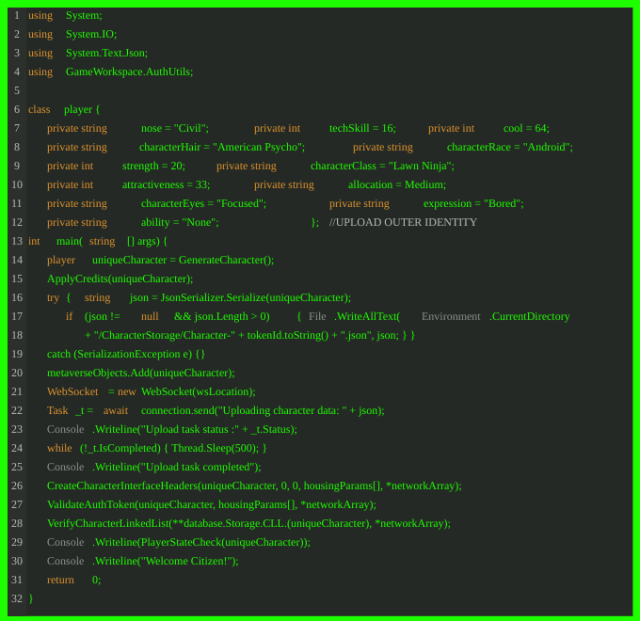Click the ValidateAuthToken call on line 27
This screenshot has width=640, height=621.
pyautogui.click(x=211, y=504)
